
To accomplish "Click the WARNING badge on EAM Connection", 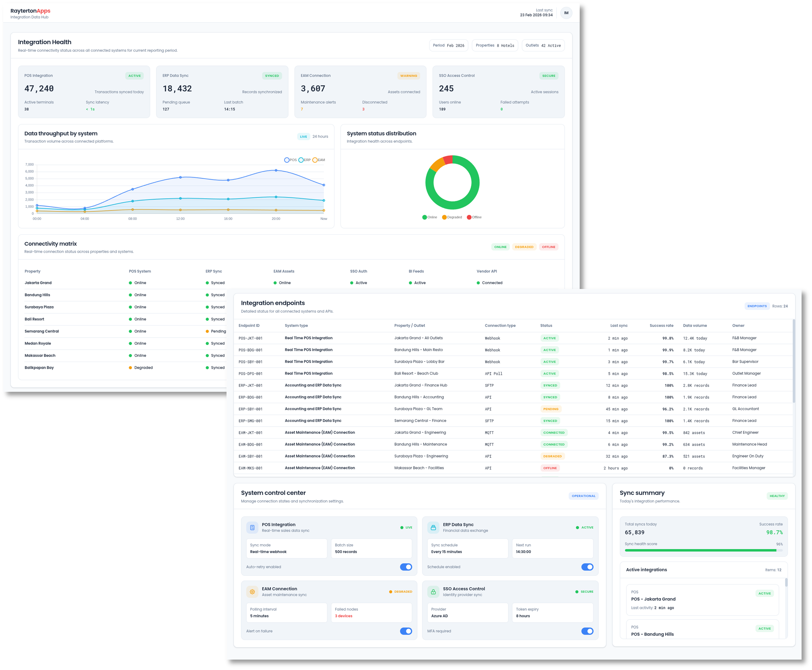I will pyautogui.click(x=409, y=75).
